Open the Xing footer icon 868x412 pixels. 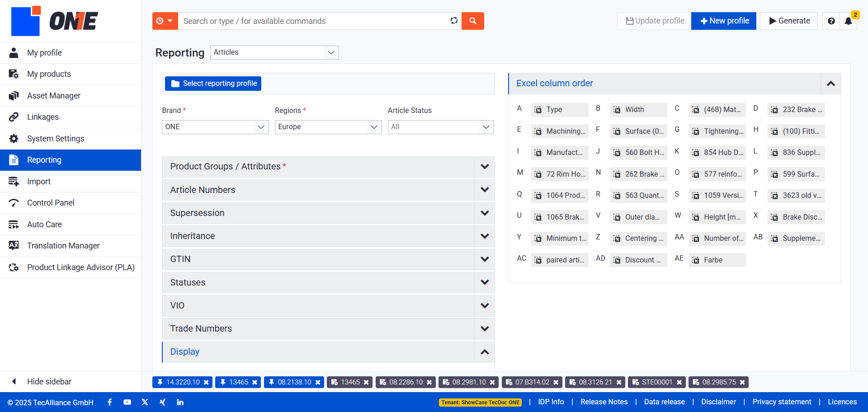click(x=162, y=402)
